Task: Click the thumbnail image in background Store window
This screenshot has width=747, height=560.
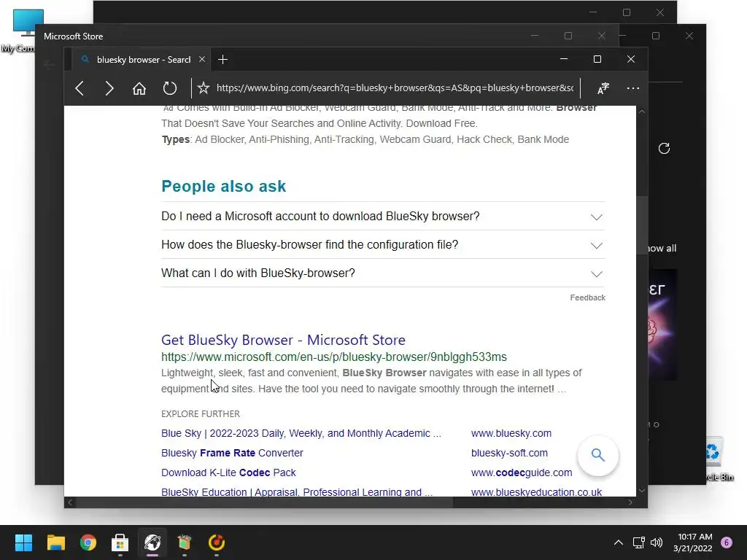Action: click(662, 324)
